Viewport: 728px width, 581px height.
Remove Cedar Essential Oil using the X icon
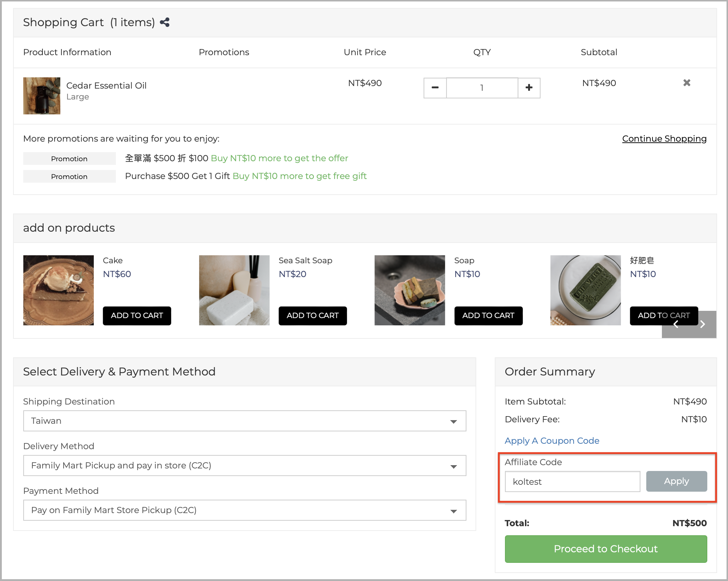687,83
